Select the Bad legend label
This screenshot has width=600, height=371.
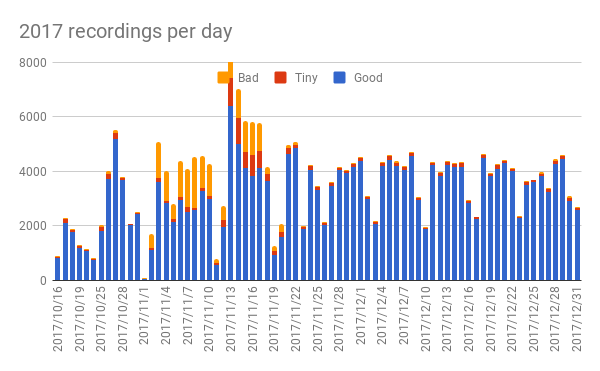[248, 78]
